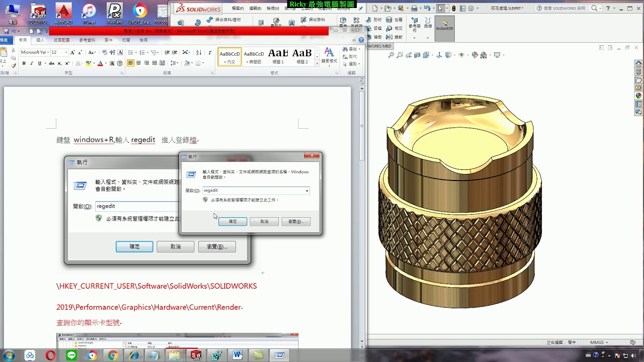Viewport: 644px width, 362px height.
Task: Open SolidWorks options gear dropdown arrow
Action: [477, 9]
